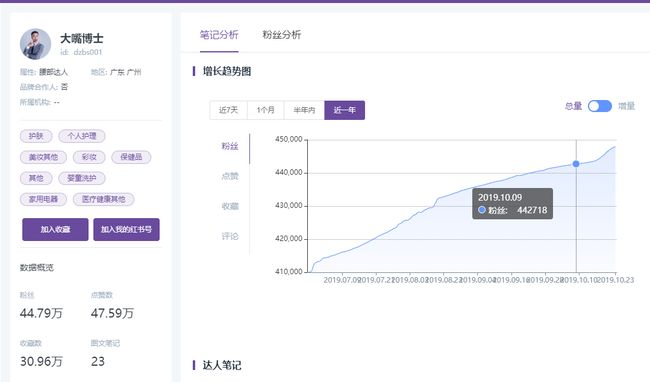Click the 达人笔记 section heading
Screen dimensions: 650x382
click(x=222, y=365)
